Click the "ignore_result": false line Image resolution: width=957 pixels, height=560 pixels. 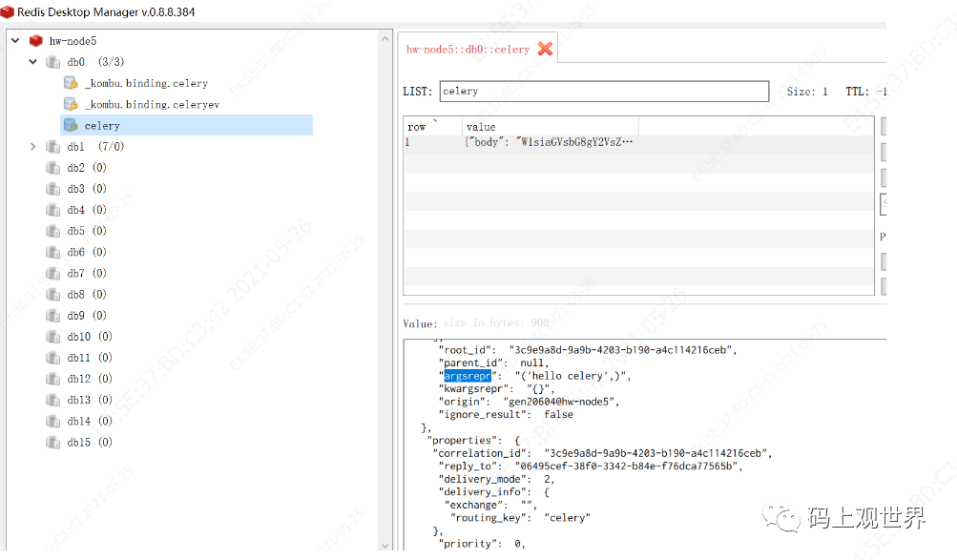click(506, 414)
